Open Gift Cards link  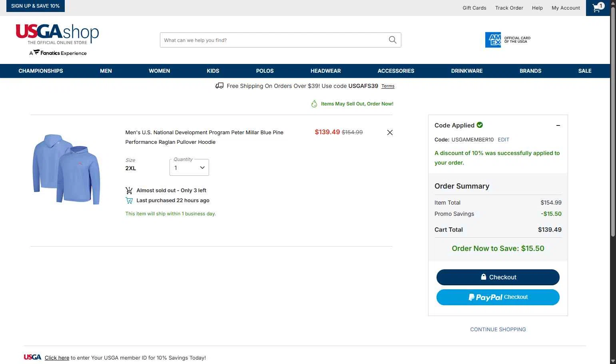(474, 8)
